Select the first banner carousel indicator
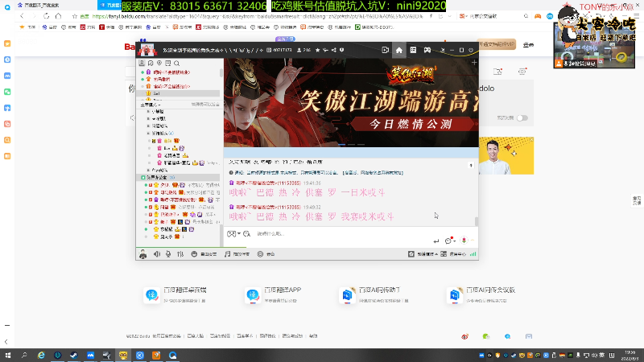644x362 pixels. pyautogui.click(x=341, y=145)
